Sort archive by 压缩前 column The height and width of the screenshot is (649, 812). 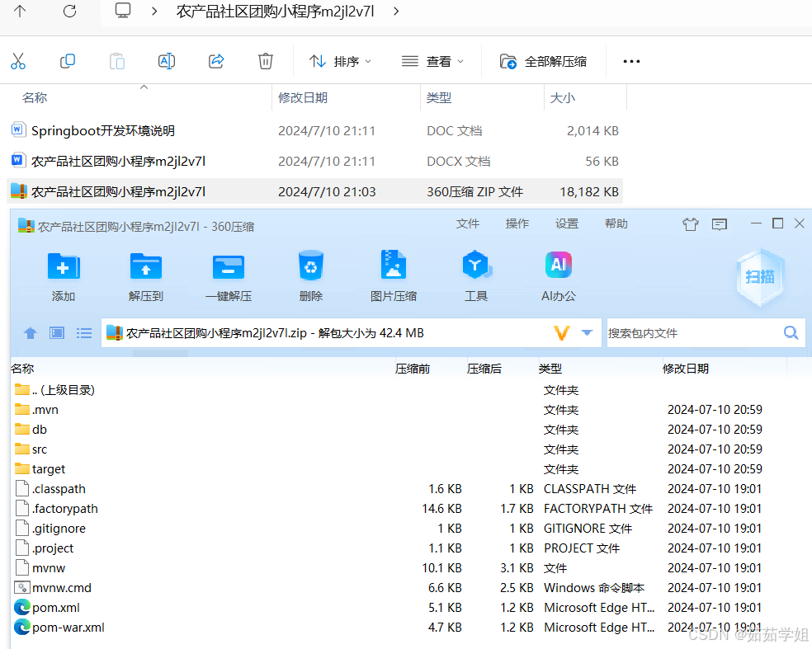413,369
